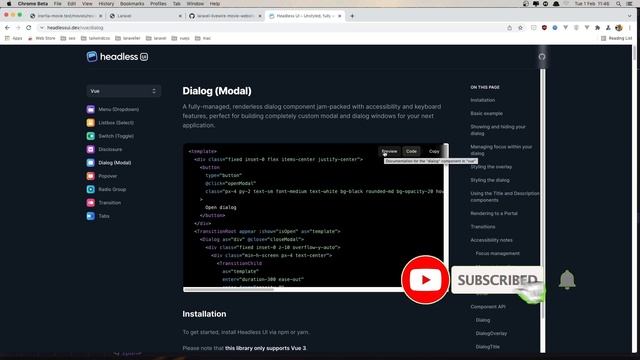This screenshot has width=640, height=360.
Task: Click the Listbox (Select) sidebar icon
Action: click(91, 122)
